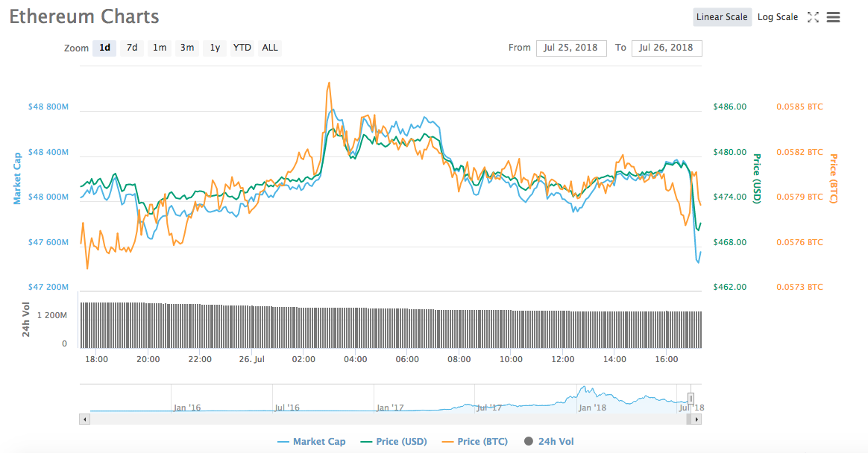Click the To date field Jul 26, 2018
The width and height of the screenshot is (868, 453).
[x=667, y=48]
